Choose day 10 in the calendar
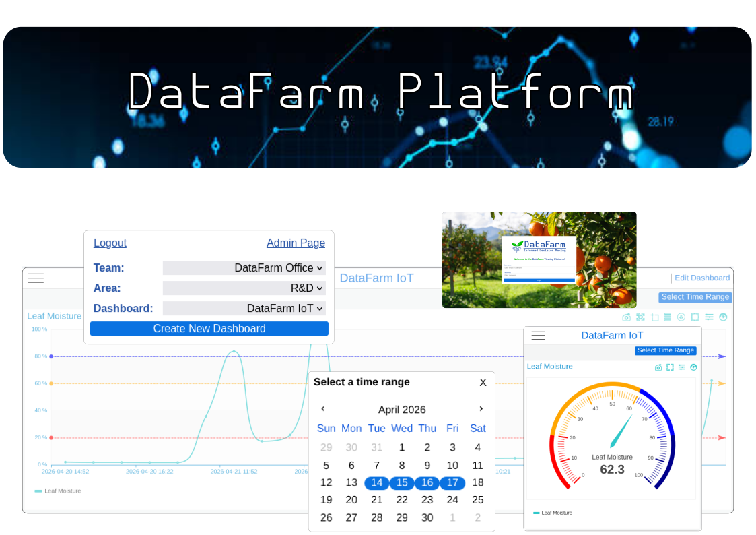The height and width of the screenshot is (535, 756). [x=452, y=466]
